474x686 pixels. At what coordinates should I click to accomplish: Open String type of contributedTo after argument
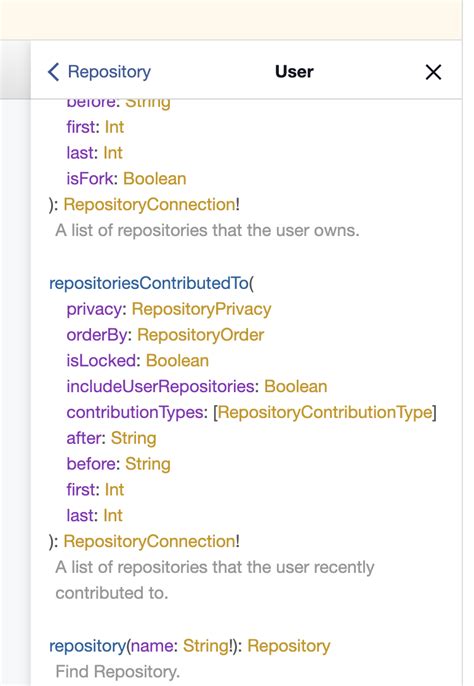(x=133, y=438)
